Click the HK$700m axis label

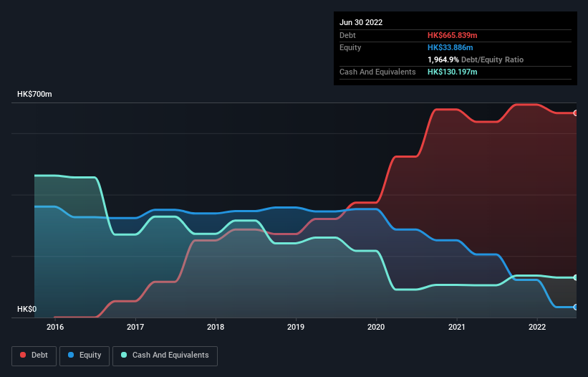click(x=34, y=94)
